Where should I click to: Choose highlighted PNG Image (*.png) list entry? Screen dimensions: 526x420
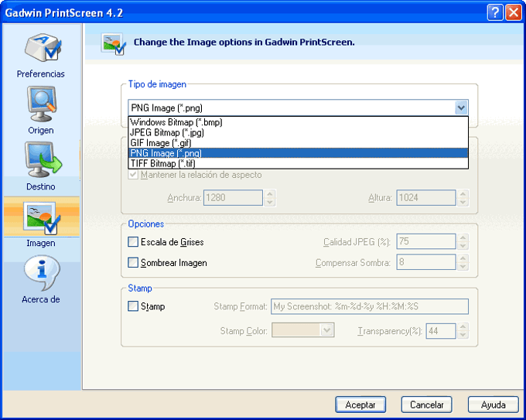pos(299,153)
